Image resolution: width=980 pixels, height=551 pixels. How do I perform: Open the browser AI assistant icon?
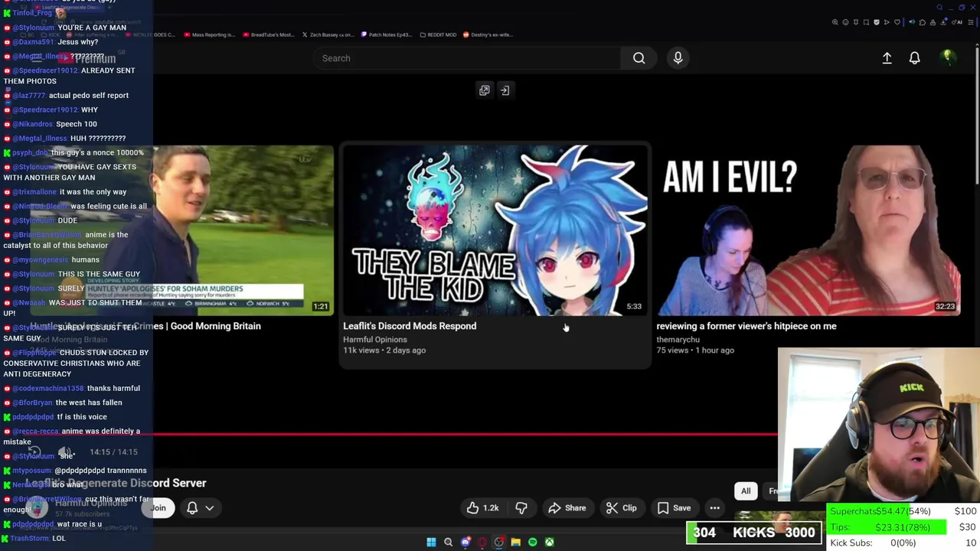click(957, 22)
